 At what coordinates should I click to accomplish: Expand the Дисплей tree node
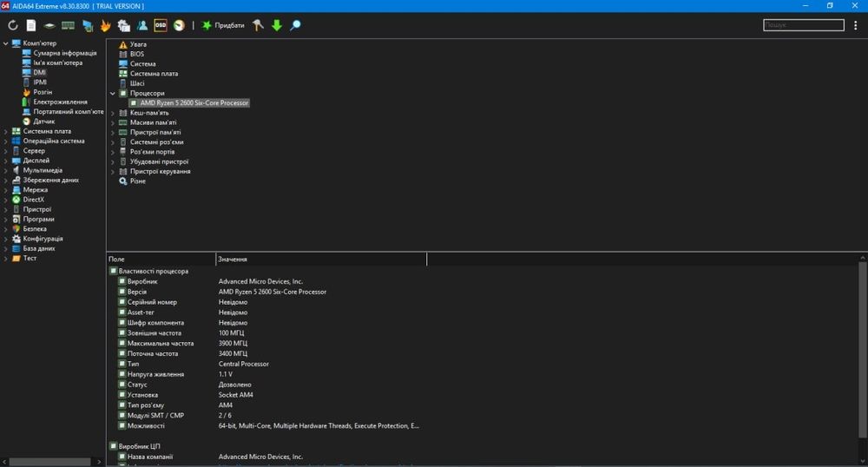(x=6, y=161)
